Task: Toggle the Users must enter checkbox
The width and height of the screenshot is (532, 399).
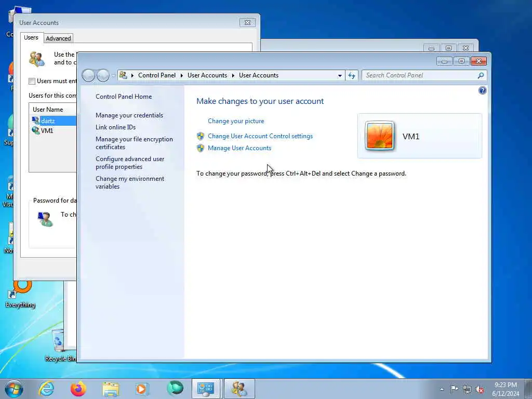Action: tap(32, 81)
